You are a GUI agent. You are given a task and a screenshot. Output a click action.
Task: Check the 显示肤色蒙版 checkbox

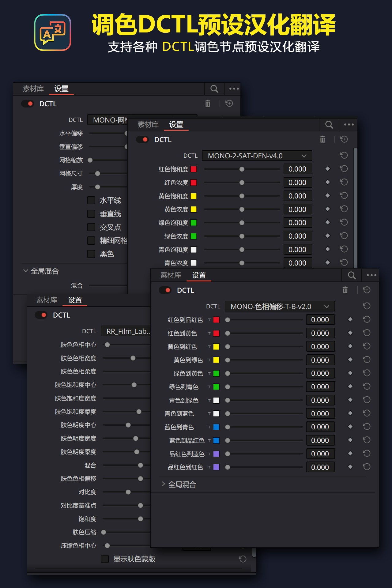click(x=105, y=559)
